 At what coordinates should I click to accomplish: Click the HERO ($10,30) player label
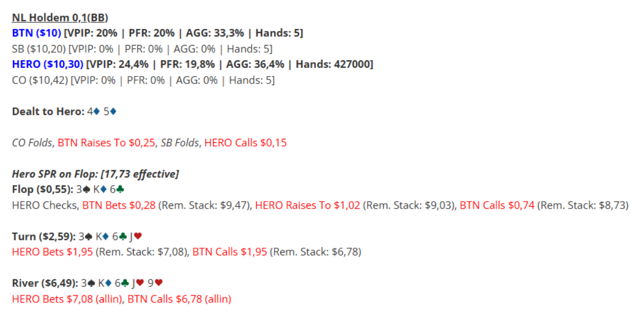pyautogui.click(x=48, y=64)
